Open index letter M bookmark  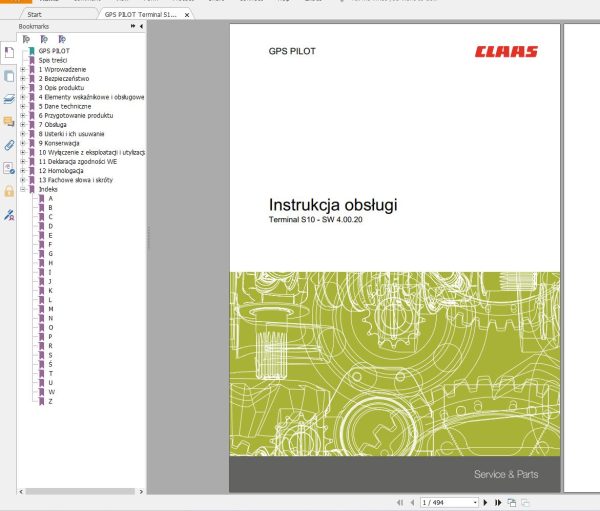coord(51,309)
